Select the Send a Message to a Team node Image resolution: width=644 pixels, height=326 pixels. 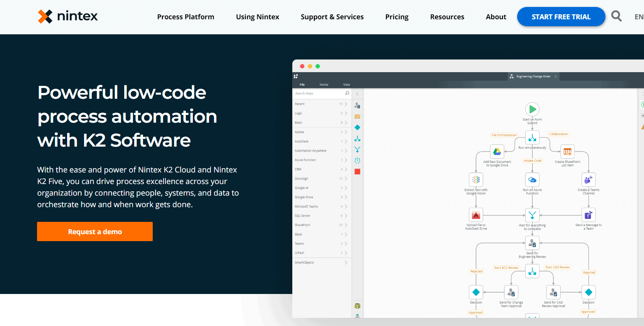tap(588, 215)
